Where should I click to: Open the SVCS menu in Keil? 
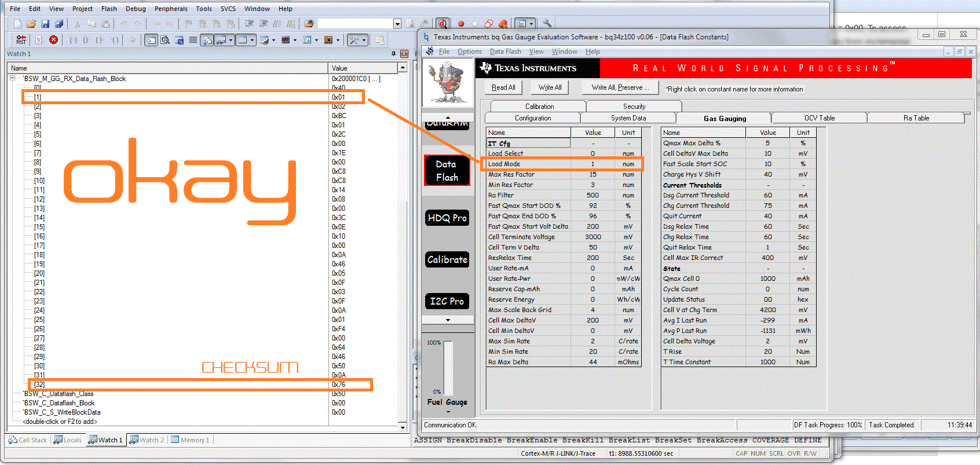click(228, 9)
